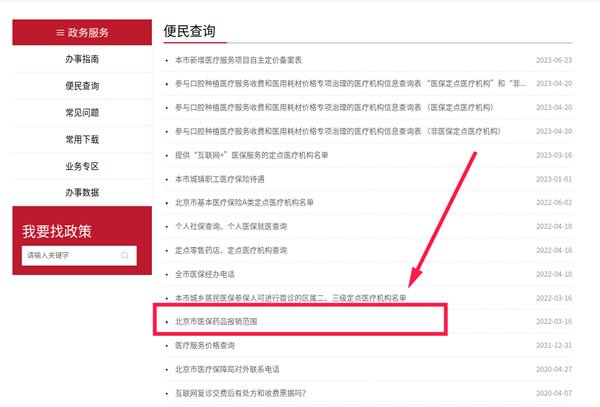600x407 pixels.
Task: Click the date 2020-04-07
Action: pos(554,393)
